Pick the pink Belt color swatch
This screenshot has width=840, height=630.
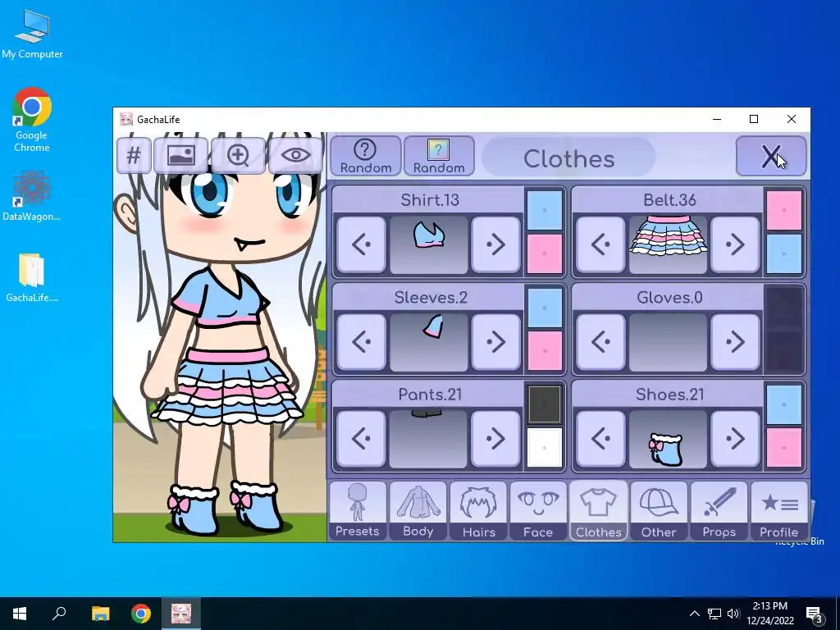point(783,210)
